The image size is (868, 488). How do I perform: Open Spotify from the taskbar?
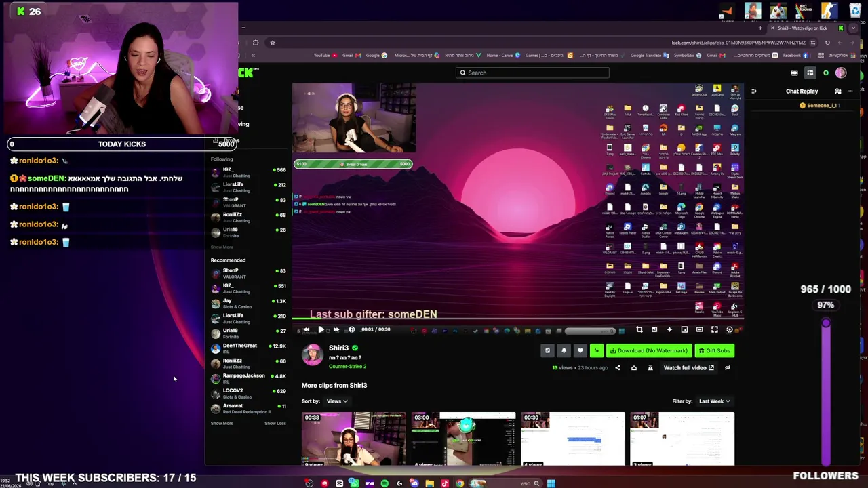pyautogui.click(x=384, y=483)
